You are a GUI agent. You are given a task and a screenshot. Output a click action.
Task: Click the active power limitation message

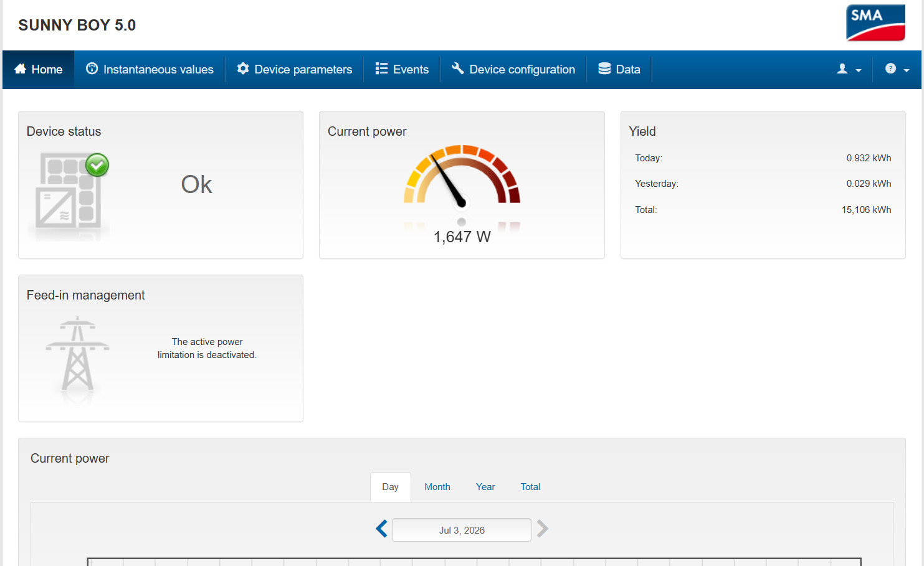click(207, 348)
